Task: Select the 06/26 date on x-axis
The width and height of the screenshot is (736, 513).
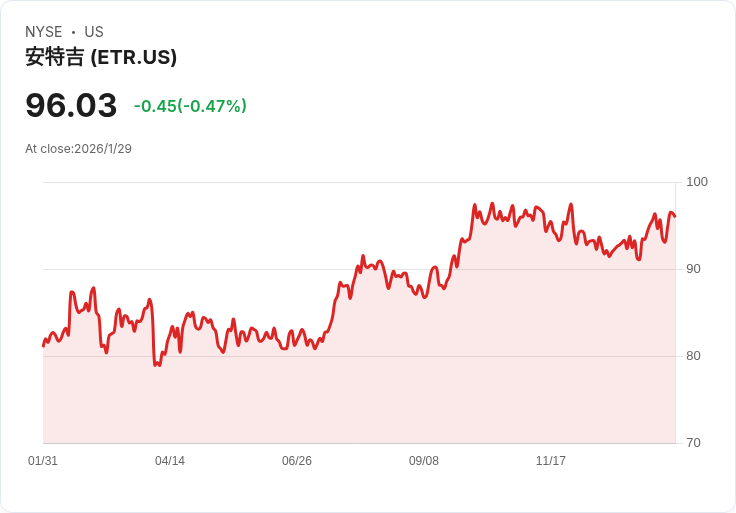Action: click(x=297, y=461)
